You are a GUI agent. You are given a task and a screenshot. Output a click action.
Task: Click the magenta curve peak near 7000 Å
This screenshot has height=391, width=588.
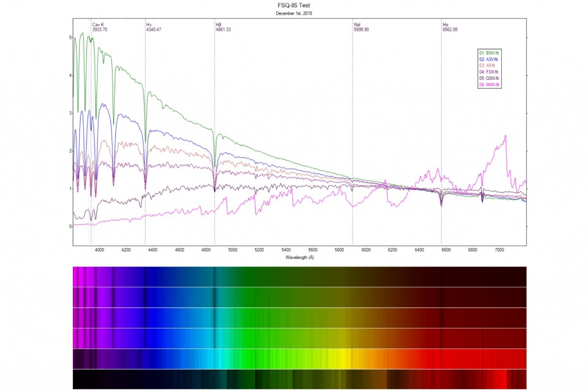pyautogui.click(x=505, y=136)
